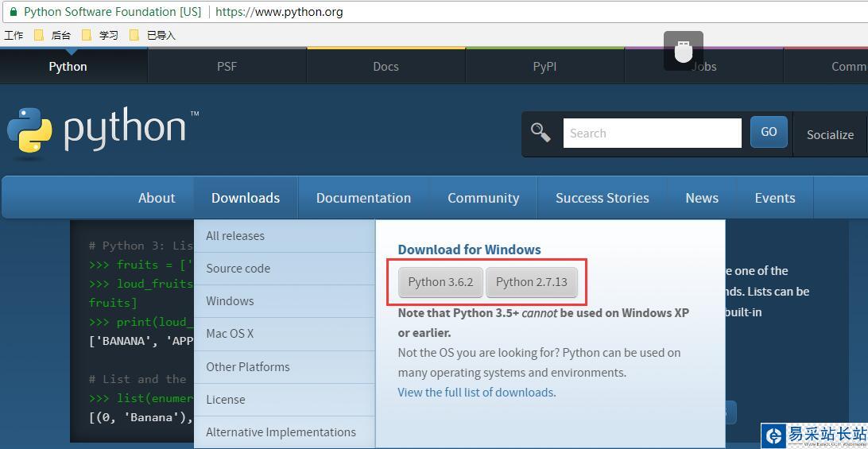Select Mac OS X menu entry

tap(230, 334)
